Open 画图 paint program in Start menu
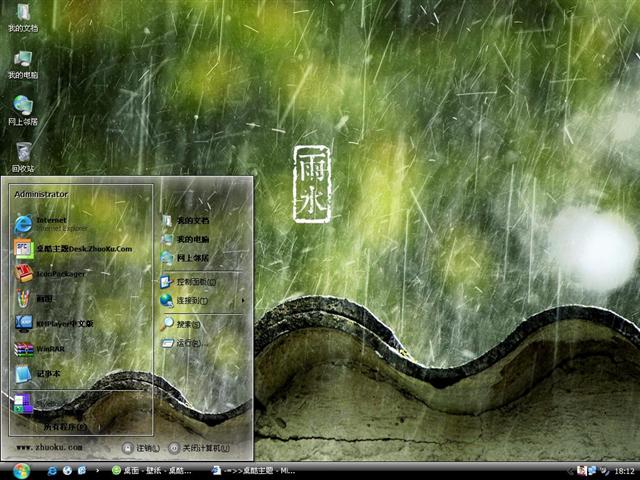The height and width of the screenshot is (480, 640). (34, 299)
